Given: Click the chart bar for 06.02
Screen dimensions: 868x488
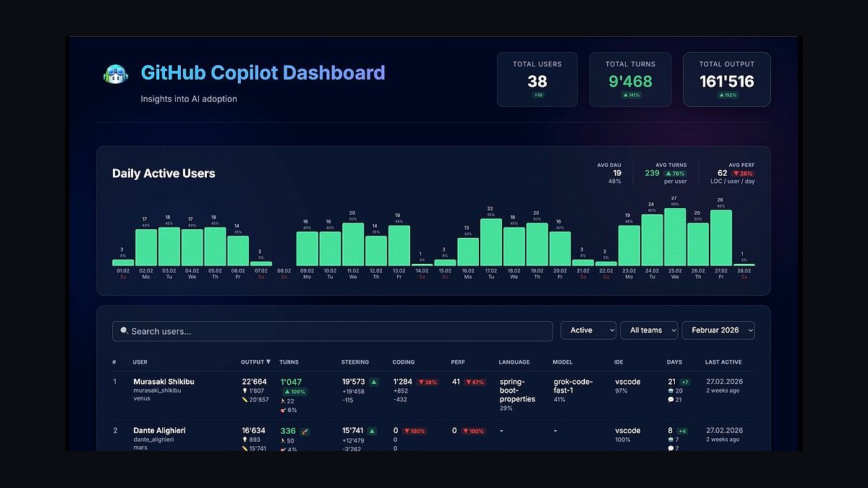Looking at the screenshot, I should [237, 251].
